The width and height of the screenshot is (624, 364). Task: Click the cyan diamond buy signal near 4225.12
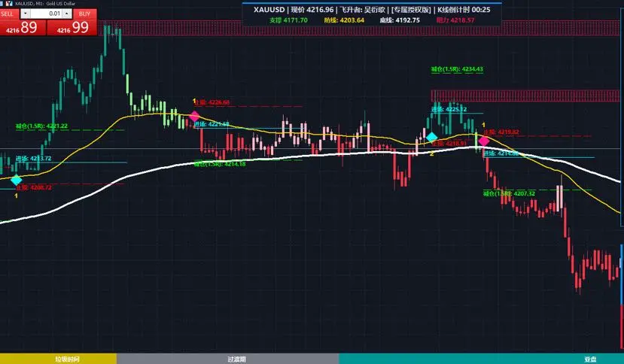[432, 138]
